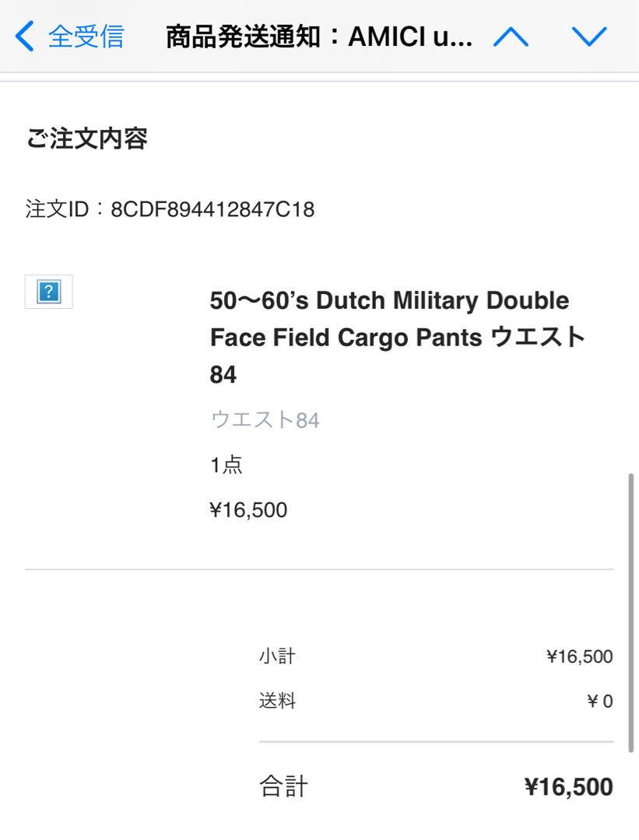Open the previous message with up arrow
The width and height of the screenshot is (639, 840).
click(511, 37)
